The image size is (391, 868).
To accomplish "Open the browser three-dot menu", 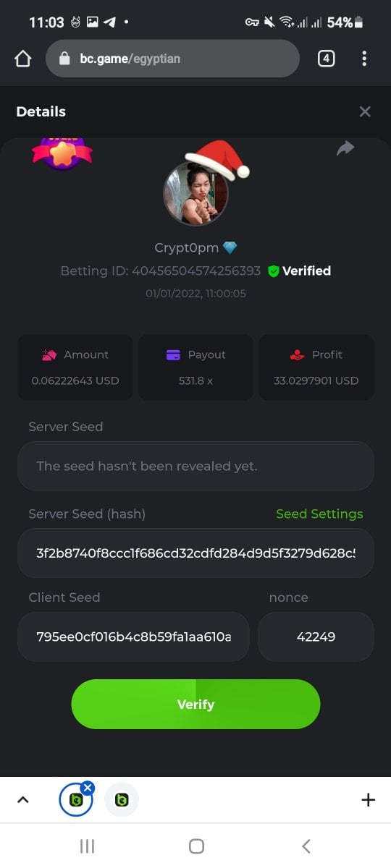I will pos(364,59).
